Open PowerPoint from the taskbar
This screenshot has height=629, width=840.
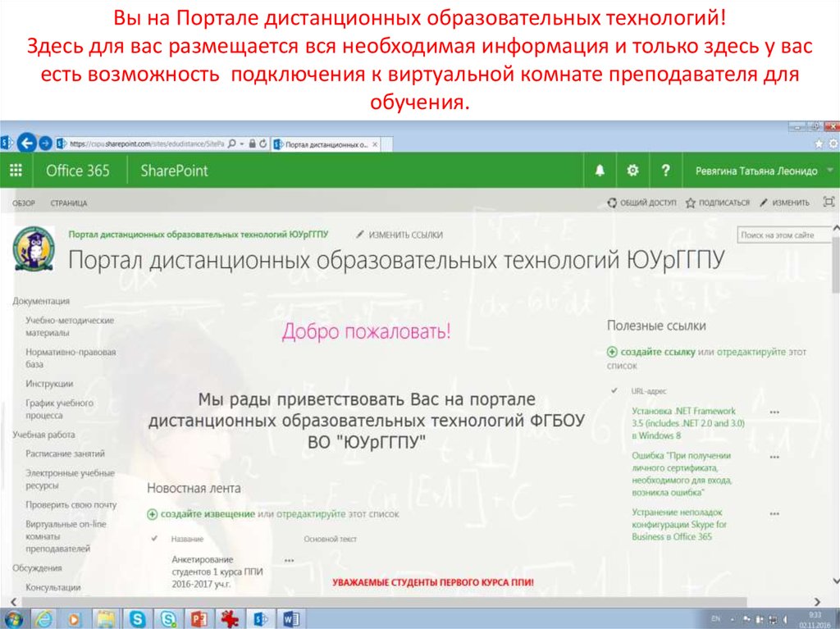199,619
